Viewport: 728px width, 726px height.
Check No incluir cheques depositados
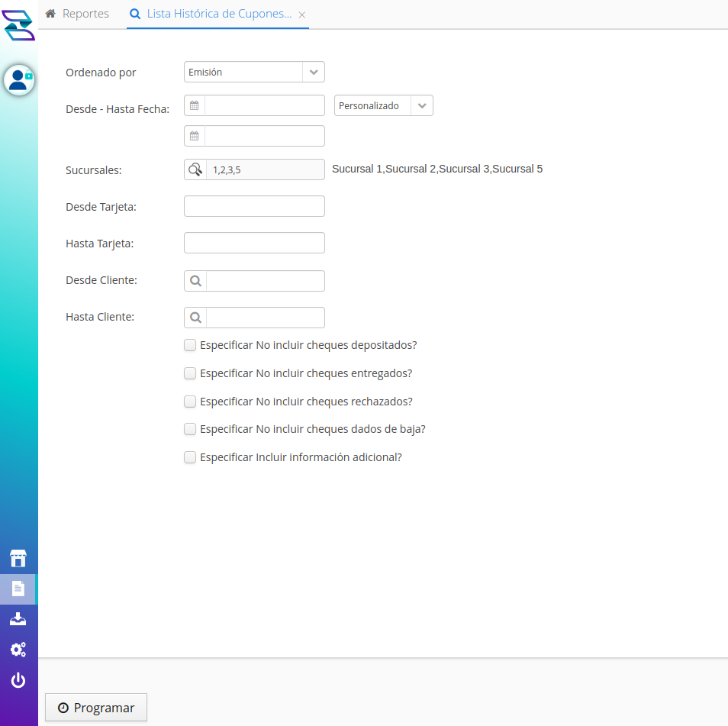(190, 345)
